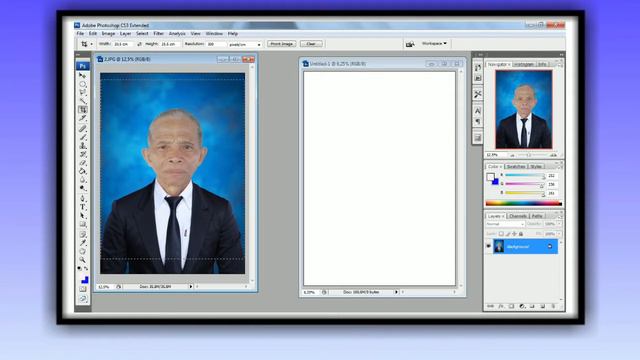The width and height of the screenshot is (640, 360).
Task: Select the Crop tool in toolbox
Action: pos(82,109)
